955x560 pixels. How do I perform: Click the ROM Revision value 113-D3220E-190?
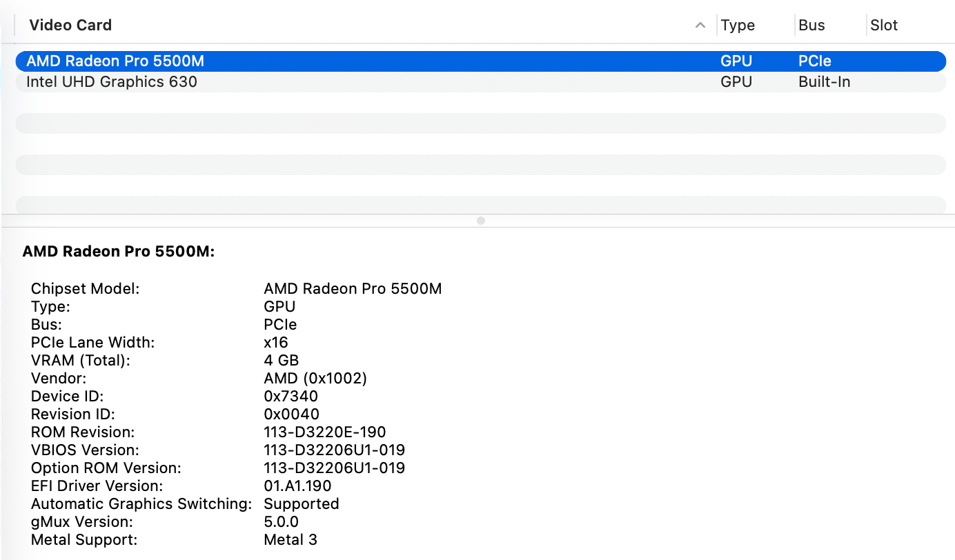(x=324, y=432)
